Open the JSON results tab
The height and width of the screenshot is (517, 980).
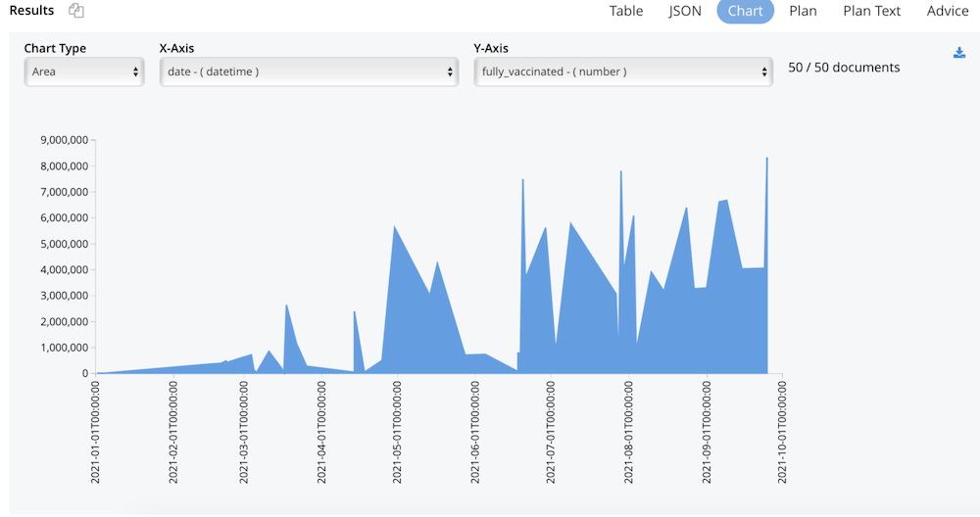click(685, 11)
